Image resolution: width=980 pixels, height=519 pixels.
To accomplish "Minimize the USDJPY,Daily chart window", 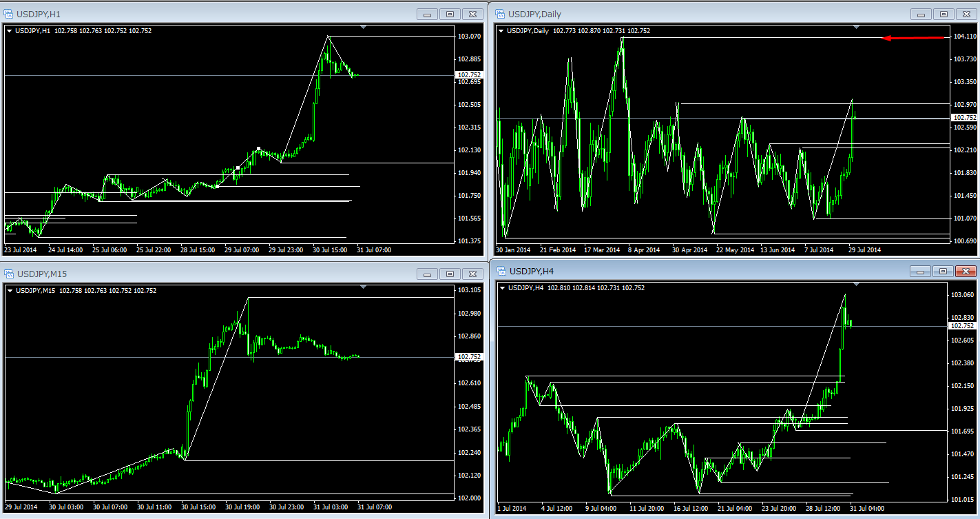I will (921, 14).
